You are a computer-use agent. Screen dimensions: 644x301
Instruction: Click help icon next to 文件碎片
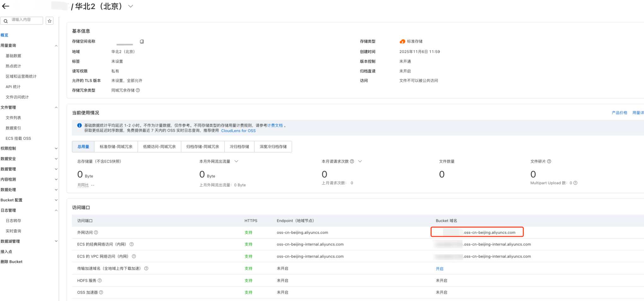pyautogui.click(x=549, y=161)
